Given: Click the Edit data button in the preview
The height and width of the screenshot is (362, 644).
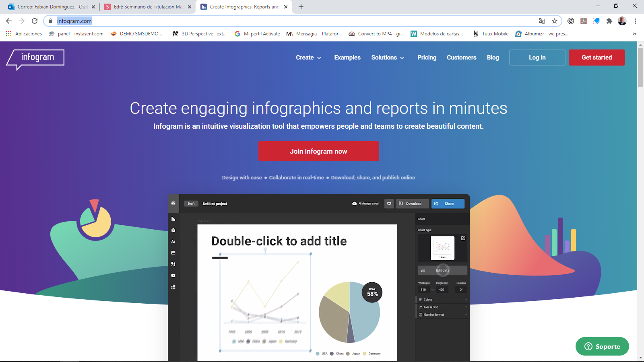Looking at the screenshot, I should [x=442, y=270].
